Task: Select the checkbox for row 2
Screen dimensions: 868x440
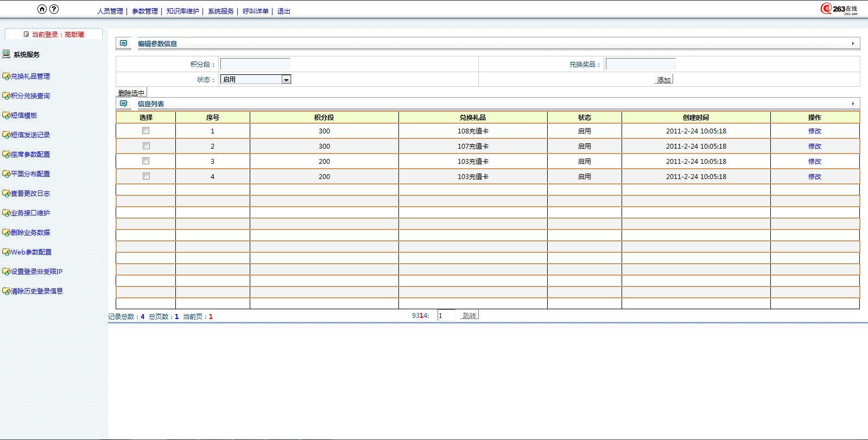Action: tap(145, 146)
